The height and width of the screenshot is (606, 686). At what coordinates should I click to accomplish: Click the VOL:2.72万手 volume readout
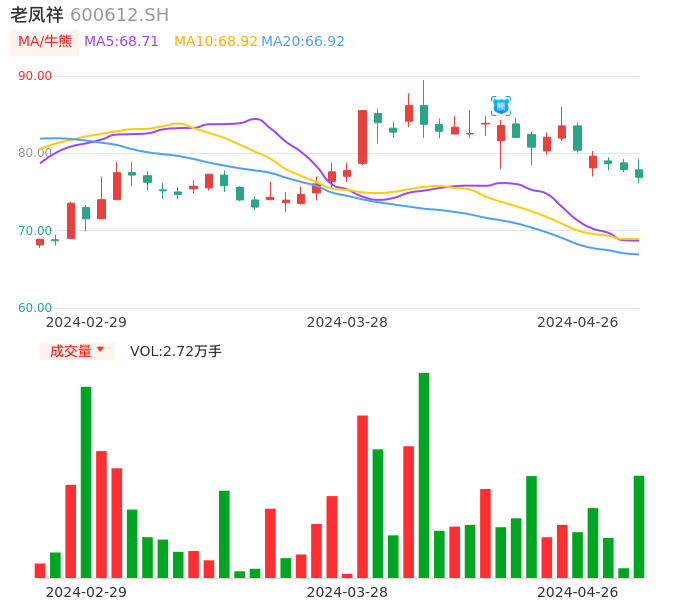[x=175, y=351]
